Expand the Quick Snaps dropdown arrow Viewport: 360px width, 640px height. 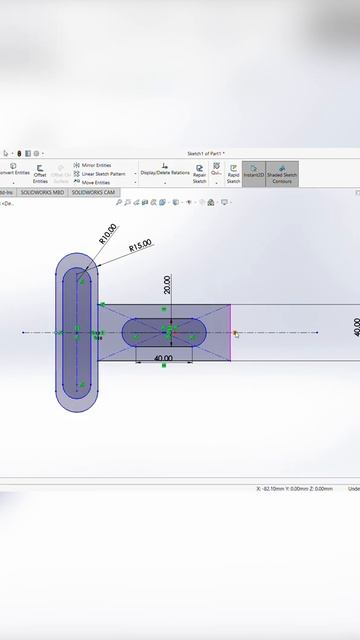click(x=216, y=183)
